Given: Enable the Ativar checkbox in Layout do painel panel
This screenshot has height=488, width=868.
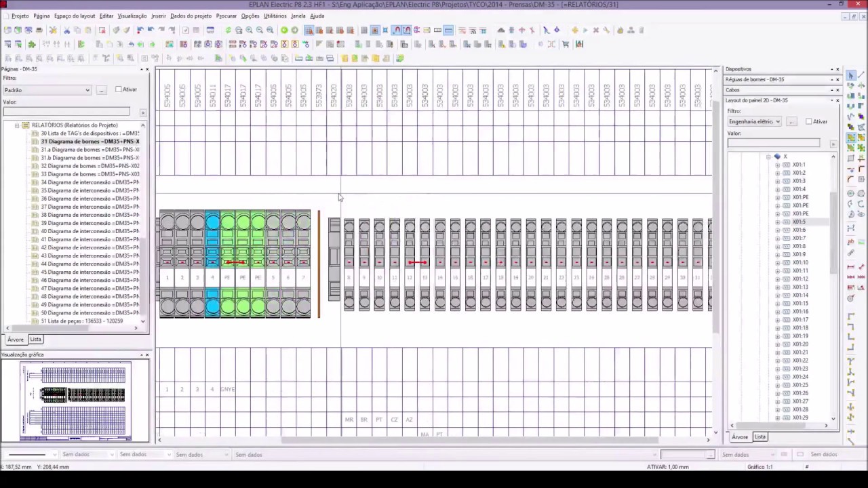Looking at the screenshot, I should coord(809,121).
